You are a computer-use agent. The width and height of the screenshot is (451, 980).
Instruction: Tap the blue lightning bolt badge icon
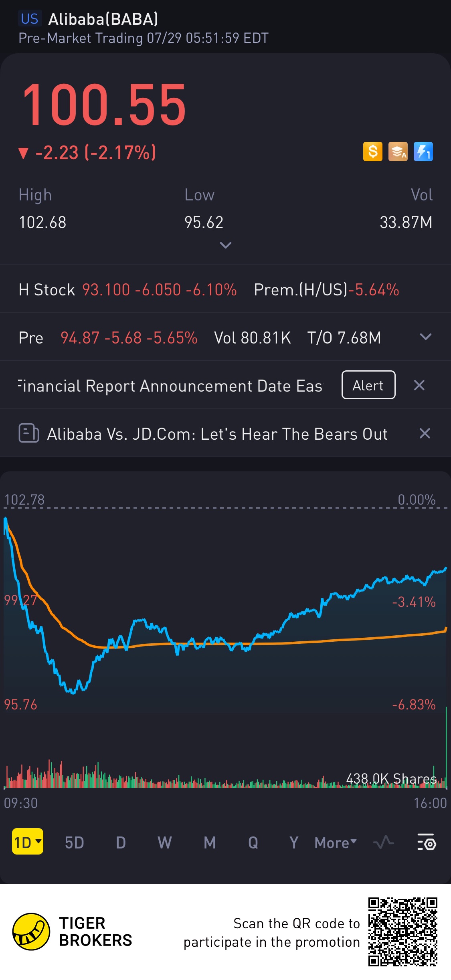point(423,152)
